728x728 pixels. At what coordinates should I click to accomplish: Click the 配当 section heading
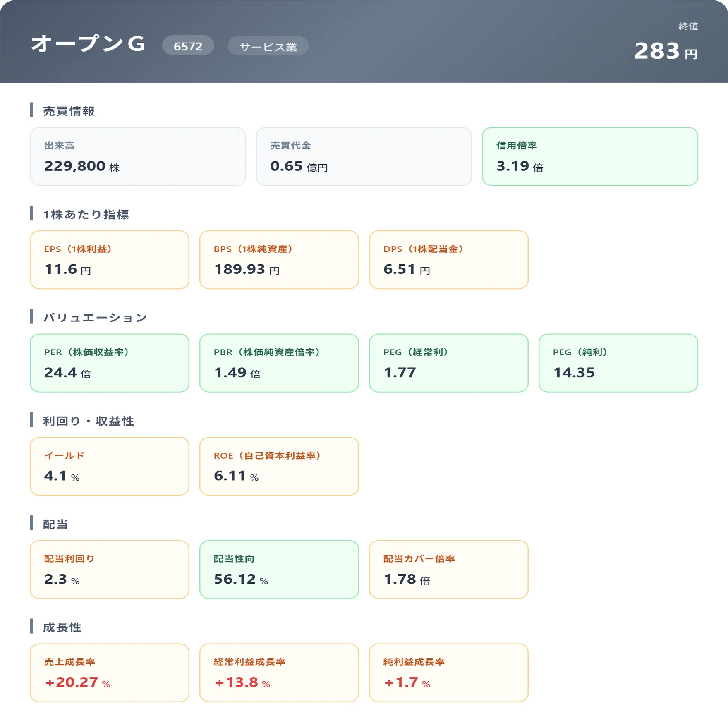tap(55, 524)
